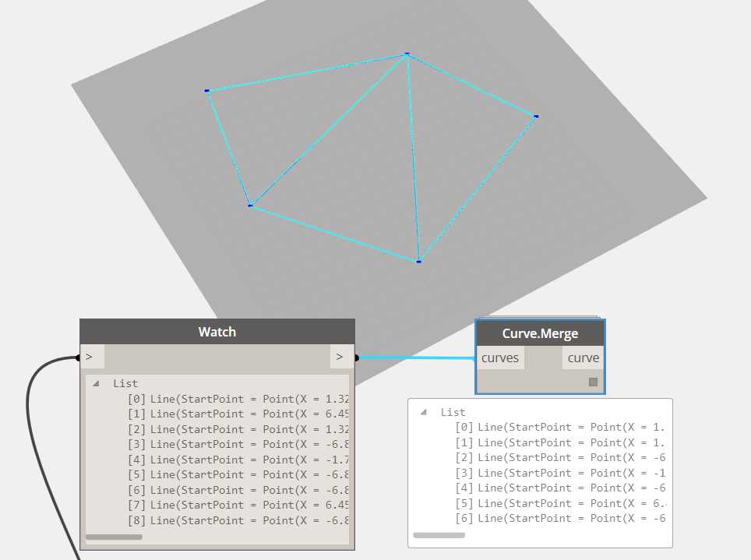Click the Watch node title bar
Image resolution: width=751 pixels, height=560 pixels.
[217, 332]
